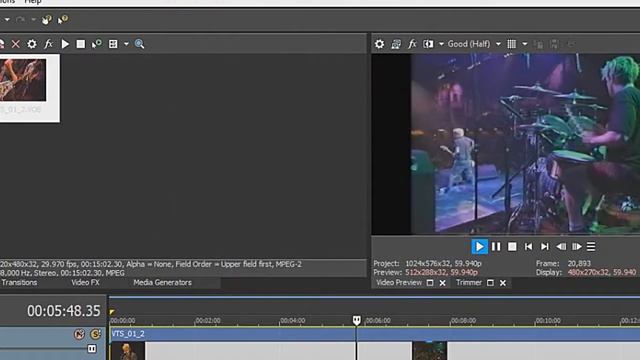
Task: Close the Video Preview tab
Action: click(x=443, y=283)
